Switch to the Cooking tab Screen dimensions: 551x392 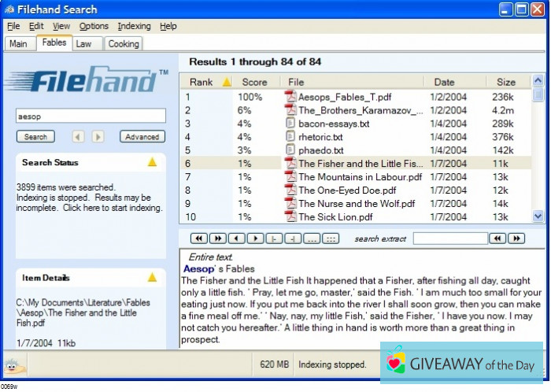pyautogui.click(x=123, y=44)
